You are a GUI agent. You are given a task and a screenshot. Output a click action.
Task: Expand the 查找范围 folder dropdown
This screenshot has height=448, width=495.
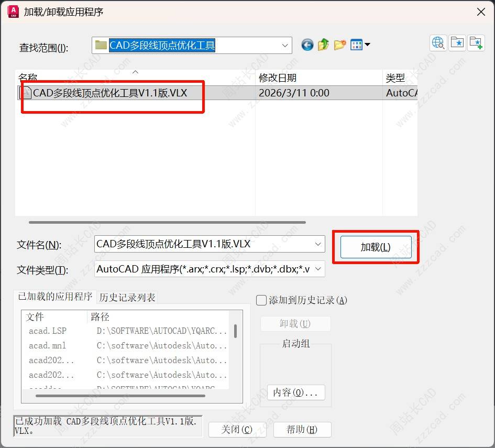click(285, 46)
